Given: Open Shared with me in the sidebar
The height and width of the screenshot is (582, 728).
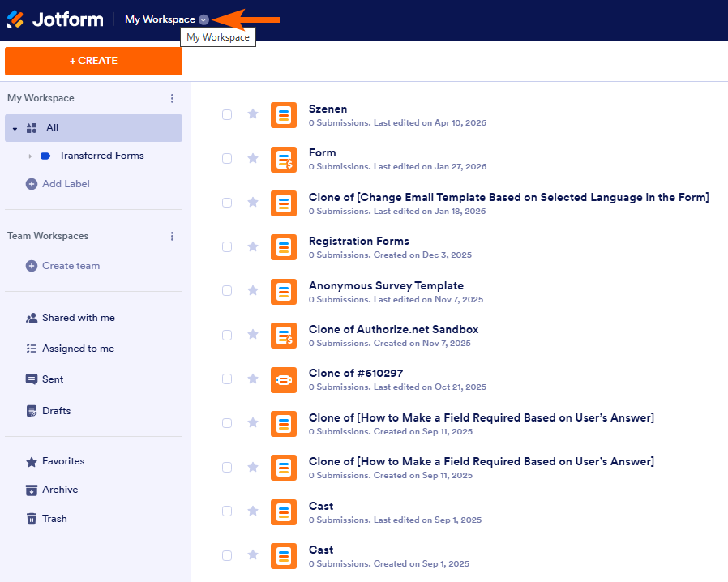Looking at the screenshot, I should point(78,318).
